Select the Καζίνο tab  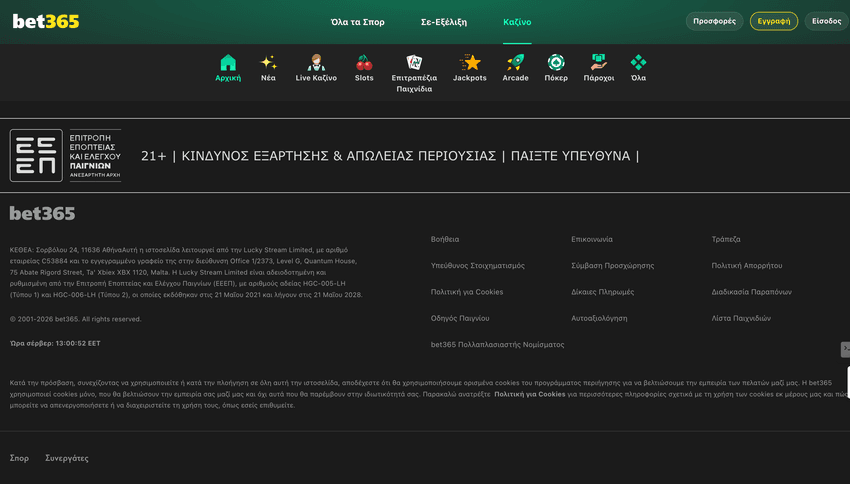tap(517, 22)
